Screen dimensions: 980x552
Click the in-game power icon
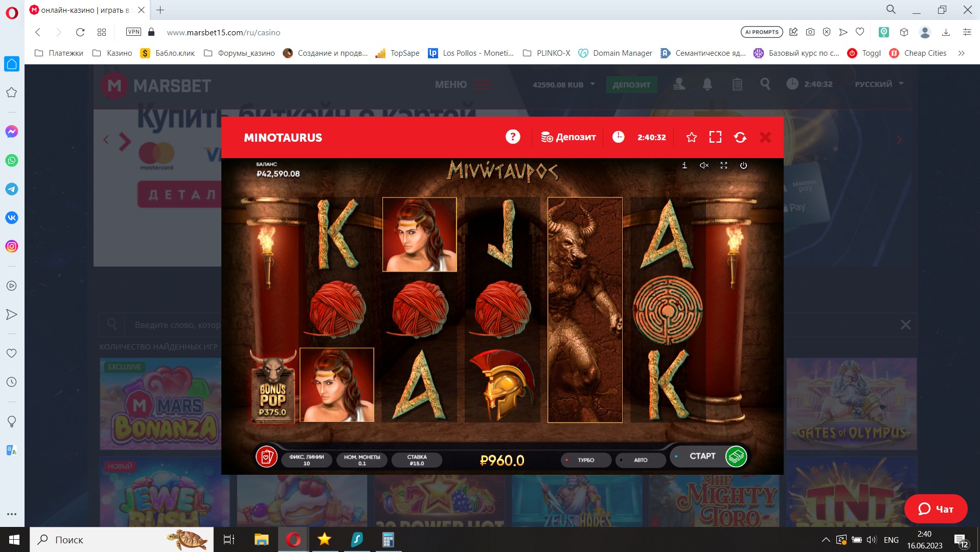[x=743, y=165]
